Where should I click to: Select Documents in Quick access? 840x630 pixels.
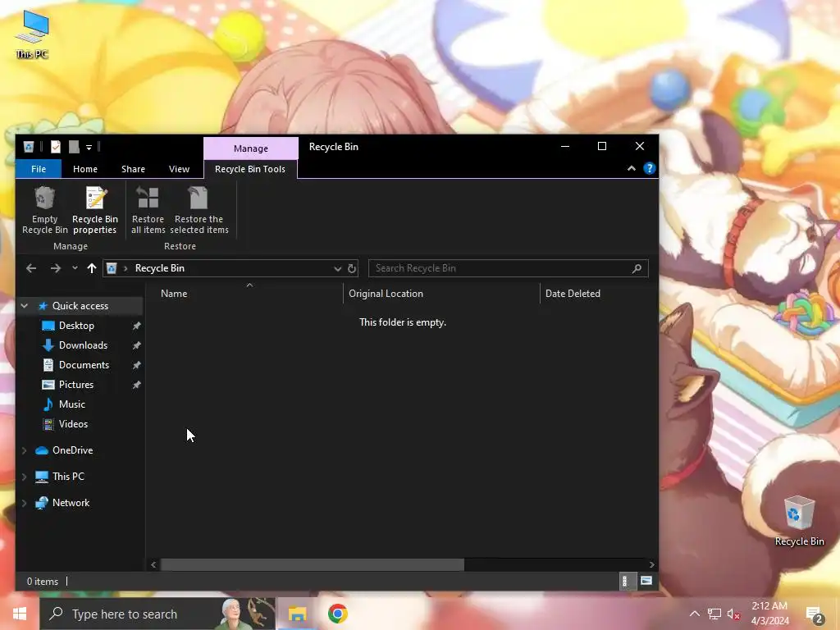click(84, 365)
